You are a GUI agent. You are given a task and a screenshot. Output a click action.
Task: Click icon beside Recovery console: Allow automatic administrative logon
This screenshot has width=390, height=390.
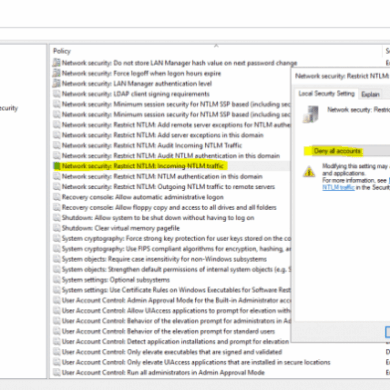[57, 197]
